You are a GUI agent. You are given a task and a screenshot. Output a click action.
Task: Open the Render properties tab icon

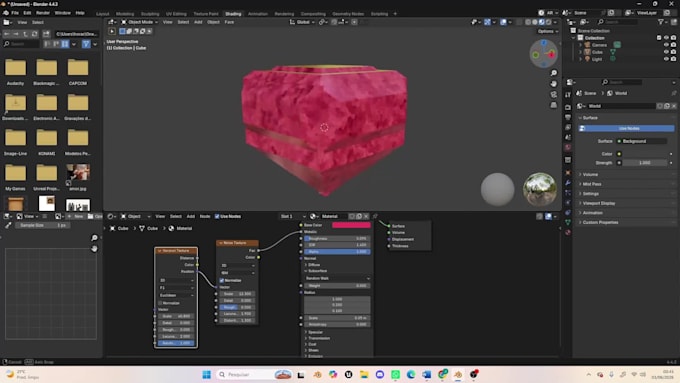pos(568,107)
